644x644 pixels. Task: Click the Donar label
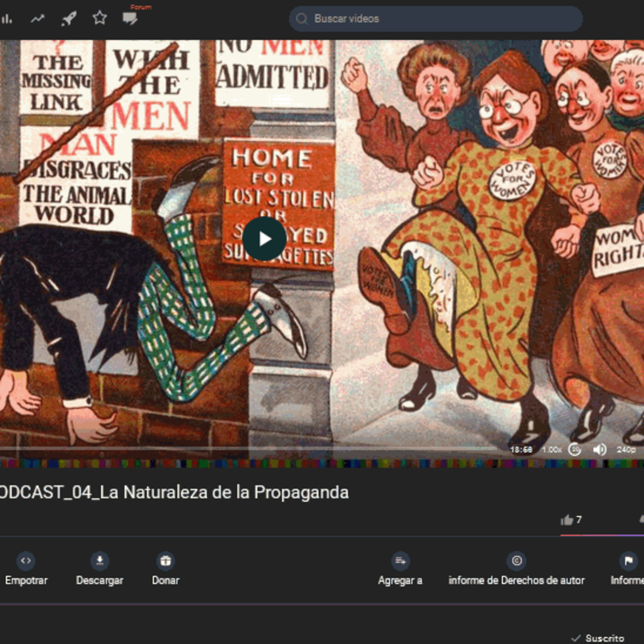point(166,581)
